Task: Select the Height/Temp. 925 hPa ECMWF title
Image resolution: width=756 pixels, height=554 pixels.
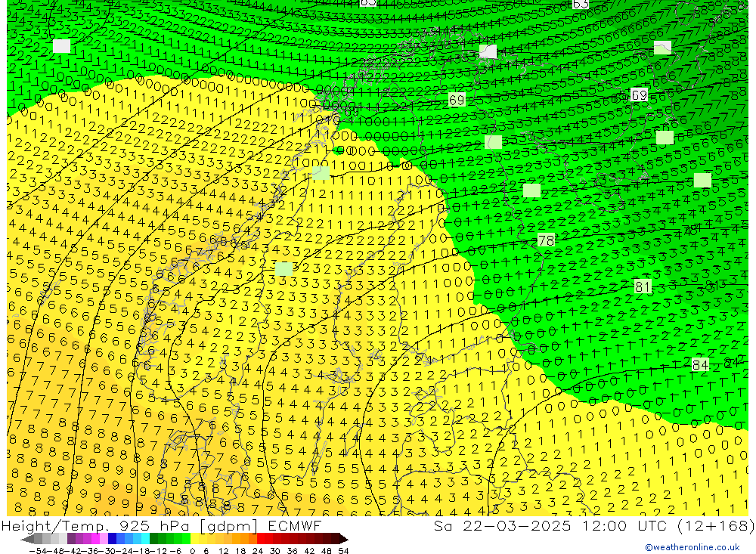Action: (x=161, y=525)
